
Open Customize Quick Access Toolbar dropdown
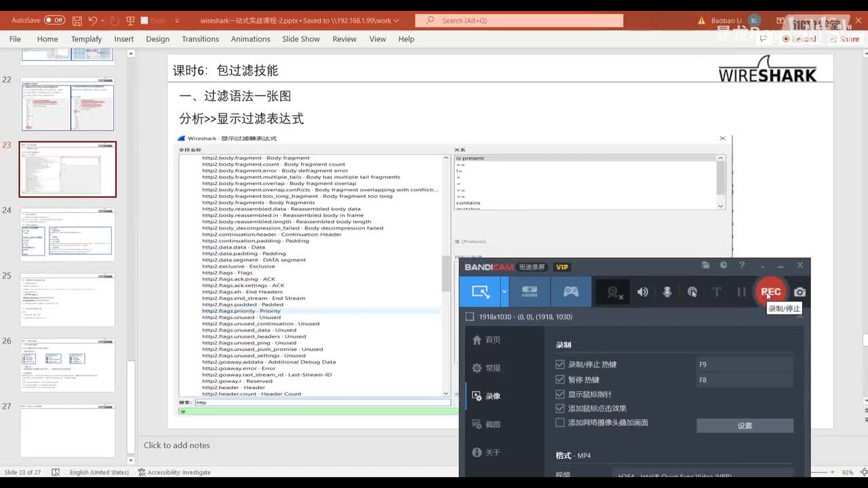pos(177,21)
